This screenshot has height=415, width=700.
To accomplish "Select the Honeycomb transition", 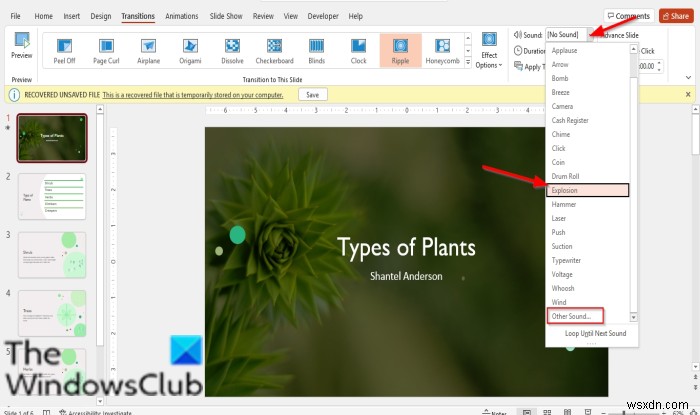I will [442, 51].
